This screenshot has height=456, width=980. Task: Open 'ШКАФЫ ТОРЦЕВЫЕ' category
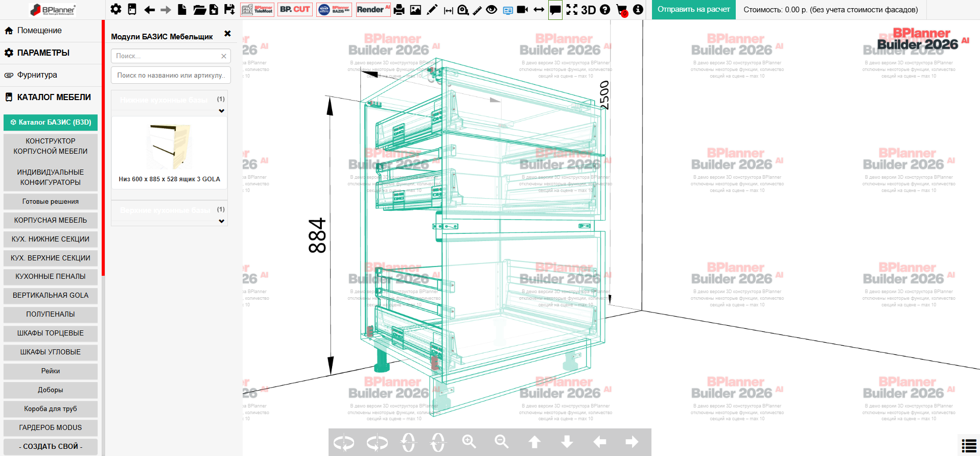51,333
